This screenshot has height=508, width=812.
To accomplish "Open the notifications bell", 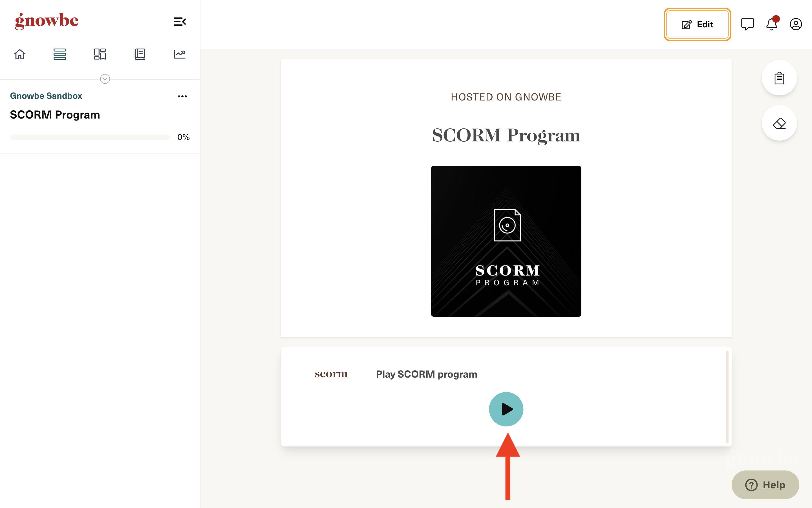I will coord(772,24).
